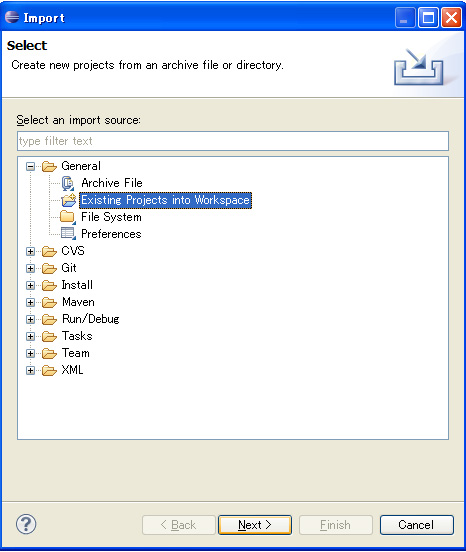Click the XML folder icon
This screenshot has height=552, width=466.
(49, 370)
